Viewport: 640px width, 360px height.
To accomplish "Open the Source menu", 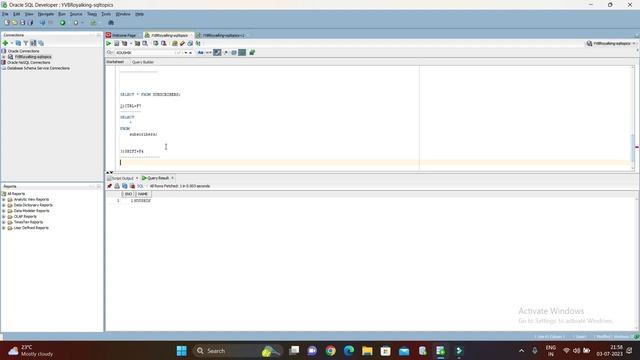I will tap(76, 14).
